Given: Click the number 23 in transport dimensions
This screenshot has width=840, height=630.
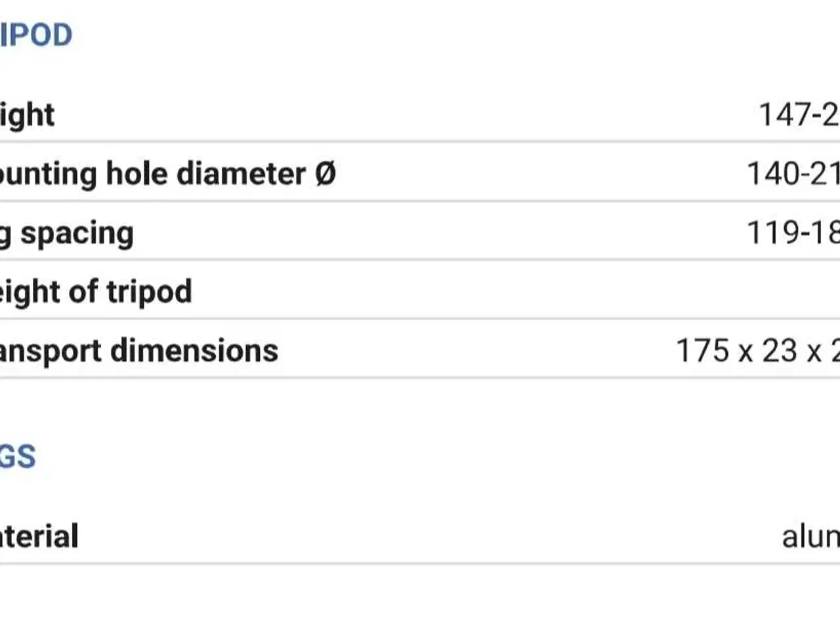Looking at the screenshot, I should (x=779, y=351).
